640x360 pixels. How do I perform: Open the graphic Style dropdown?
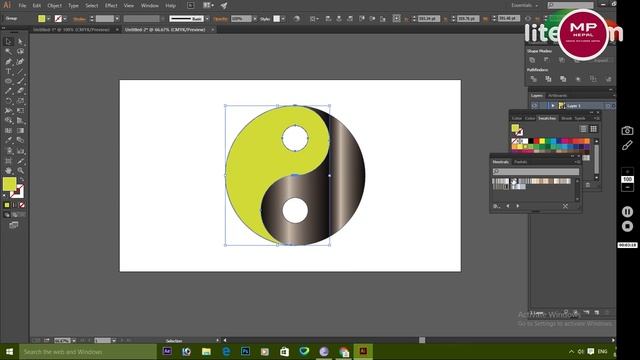283,19
